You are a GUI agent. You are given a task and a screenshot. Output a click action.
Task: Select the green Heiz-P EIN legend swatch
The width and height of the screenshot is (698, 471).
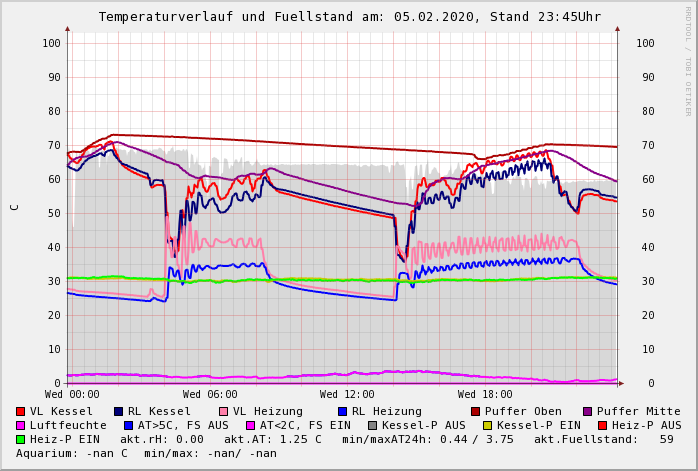21,439
